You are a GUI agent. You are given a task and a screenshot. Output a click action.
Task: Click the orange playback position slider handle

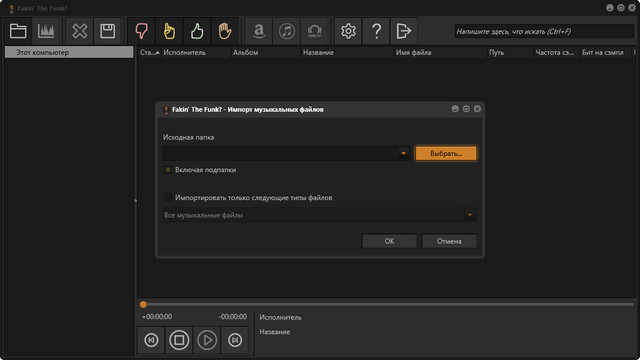(143, 304)
